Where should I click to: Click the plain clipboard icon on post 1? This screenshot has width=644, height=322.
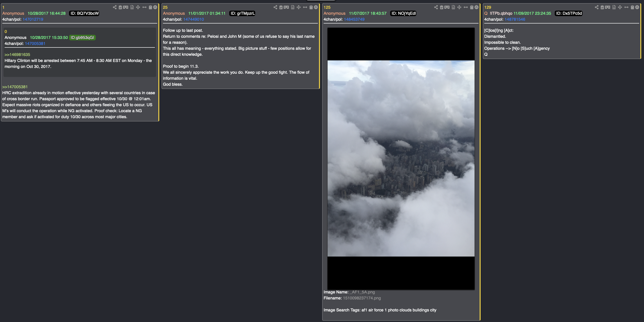click(151, 7)
